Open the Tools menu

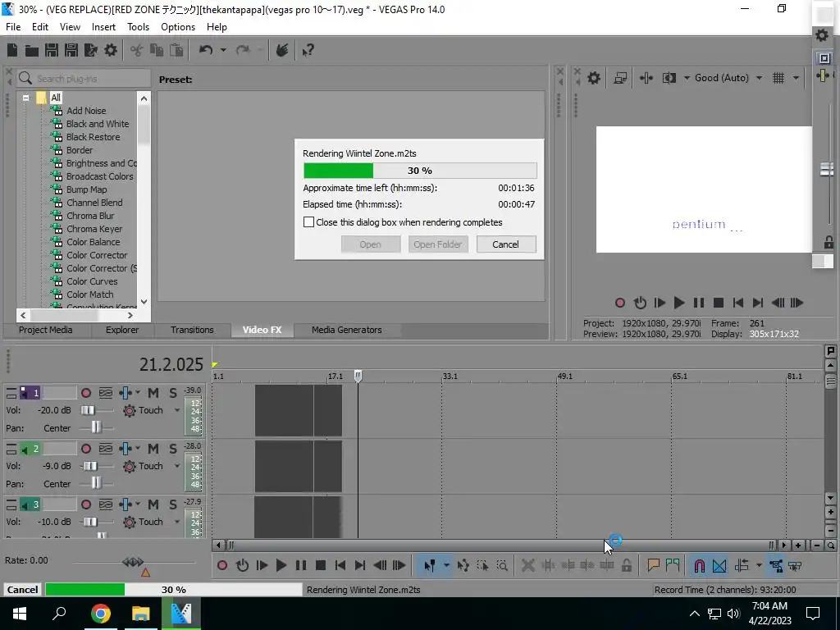(x=138, y=27)
